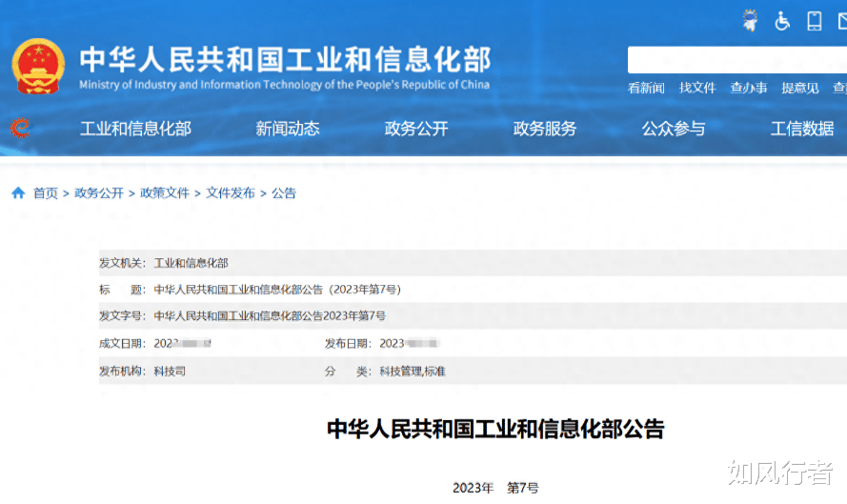This screenshot has width=847, height=504.
Task: Click the Chinese ministry name header
Action: (285, 59)
